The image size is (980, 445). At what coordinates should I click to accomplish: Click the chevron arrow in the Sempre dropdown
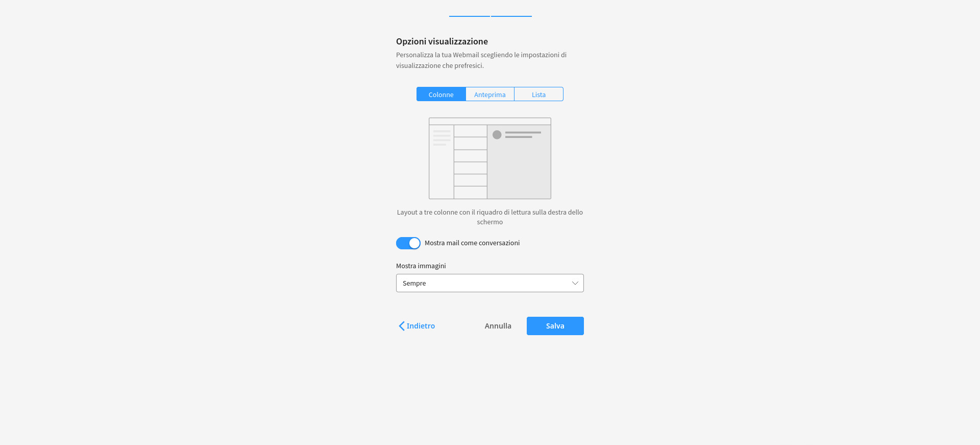coord(575,283)
